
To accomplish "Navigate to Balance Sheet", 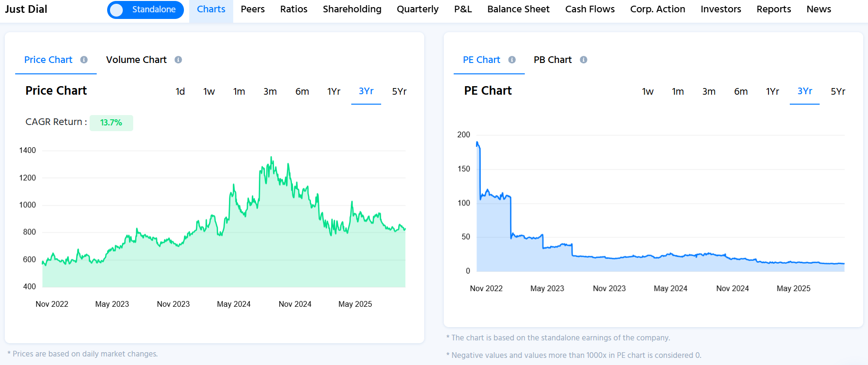I will 518,9.
